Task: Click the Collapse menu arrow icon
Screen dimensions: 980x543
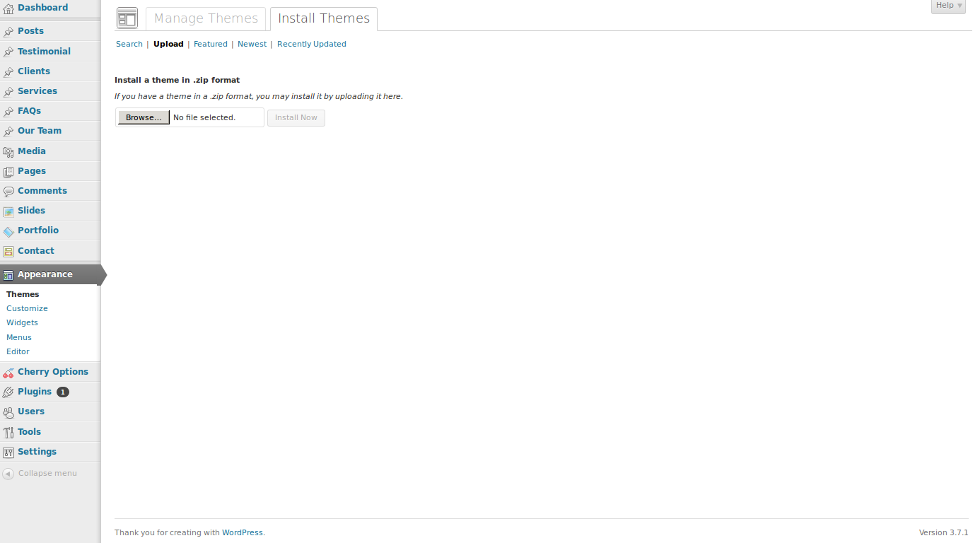Action: pos(8,474)
